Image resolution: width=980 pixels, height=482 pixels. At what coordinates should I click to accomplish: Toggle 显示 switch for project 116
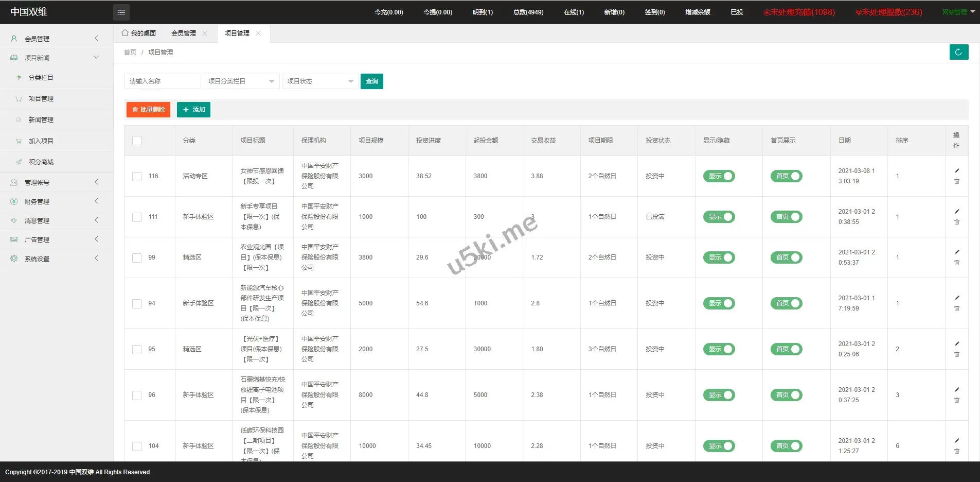(x=719, y=176)
